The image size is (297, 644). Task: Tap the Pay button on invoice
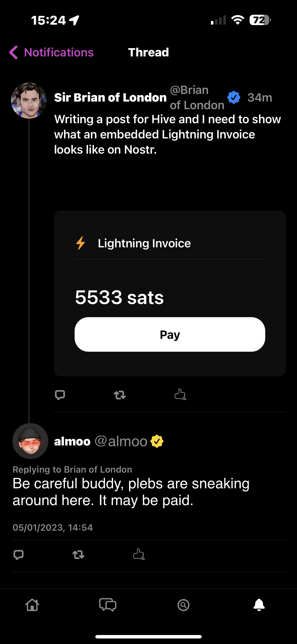(170, 334)
